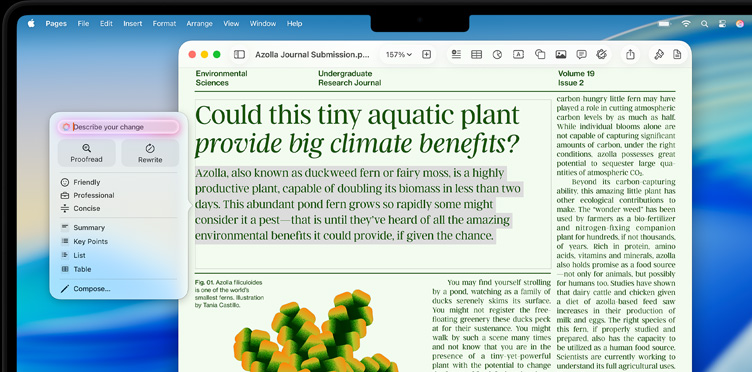Screen dimensions: 752x372
Task: Open the Format paintbrush inspector
Action: coord(659,55)
